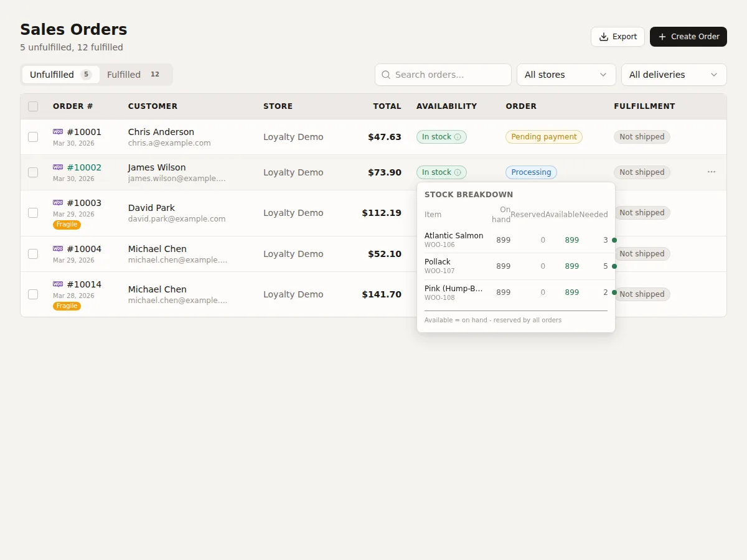This screenshot has height=560, width=747.
Task: Open order #10002 link
Action: point(84,167)
